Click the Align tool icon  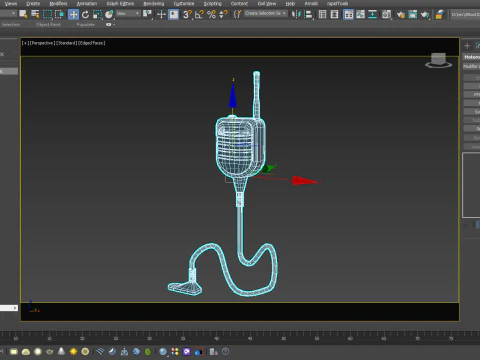[309, 14]
